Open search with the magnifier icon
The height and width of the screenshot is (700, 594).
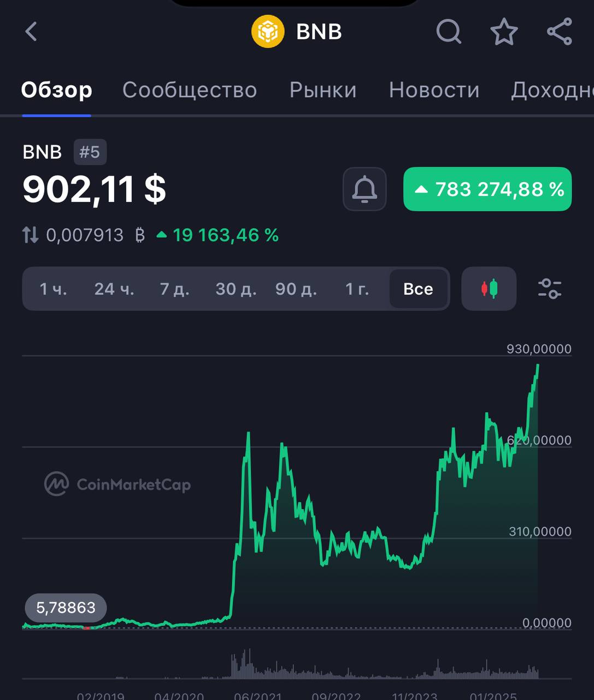(449, 31)
